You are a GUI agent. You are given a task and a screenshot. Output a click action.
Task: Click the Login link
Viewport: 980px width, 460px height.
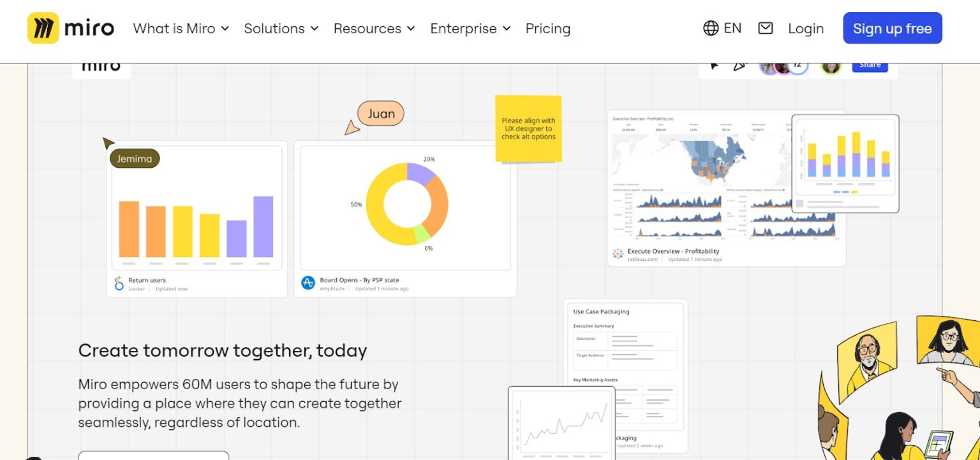805,29
